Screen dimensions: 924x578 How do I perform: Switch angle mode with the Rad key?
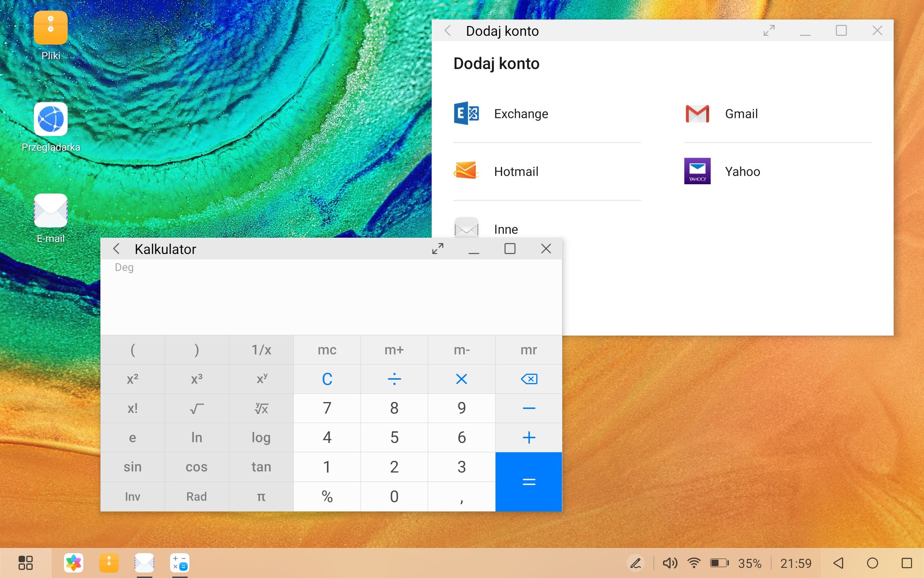coord(197,497)
